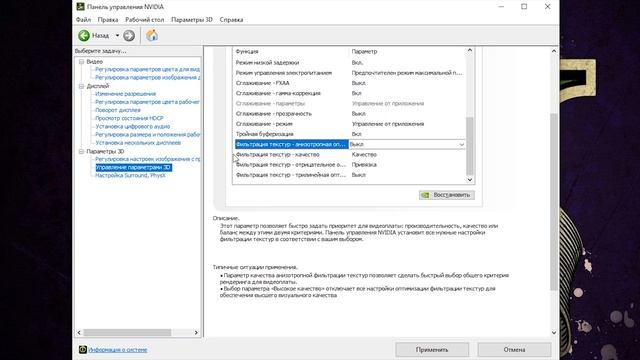Select Фильтрация текстур - качество row
The width and height of the screenshot is (640, 360).
click(350, 155)
